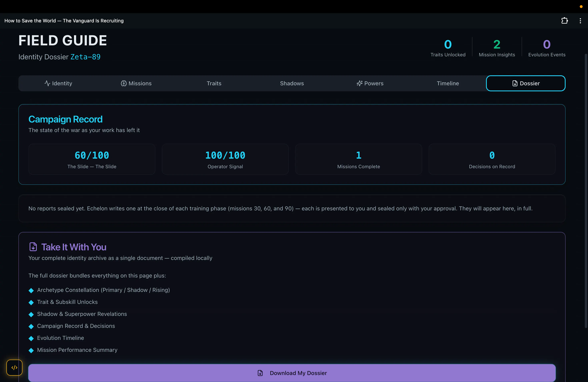Click the Mission Insights counter
588x382 pixels.
497,48
